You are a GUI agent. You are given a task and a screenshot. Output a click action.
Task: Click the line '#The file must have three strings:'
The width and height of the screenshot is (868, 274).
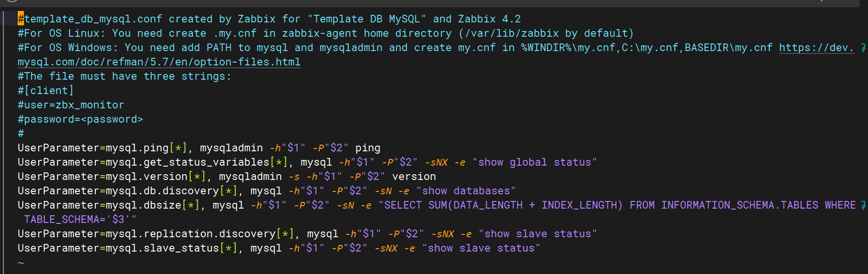coord(125,76)
